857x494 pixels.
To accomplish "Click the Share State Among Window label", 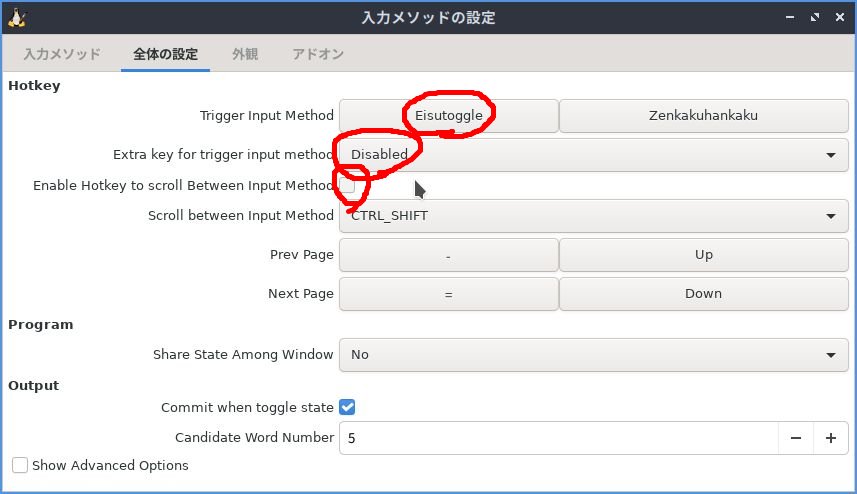I will point(243,355).
